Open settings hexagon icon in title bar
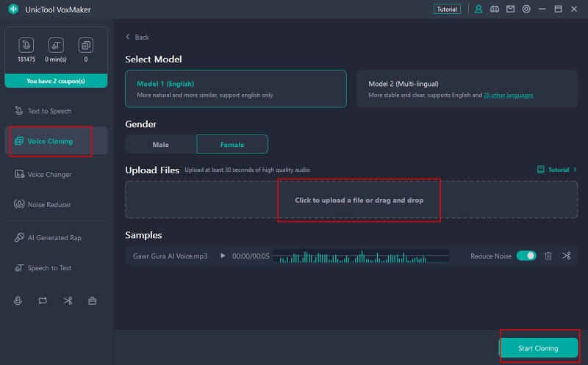Viewport: 588px width, 365px height. click(526, 9)
